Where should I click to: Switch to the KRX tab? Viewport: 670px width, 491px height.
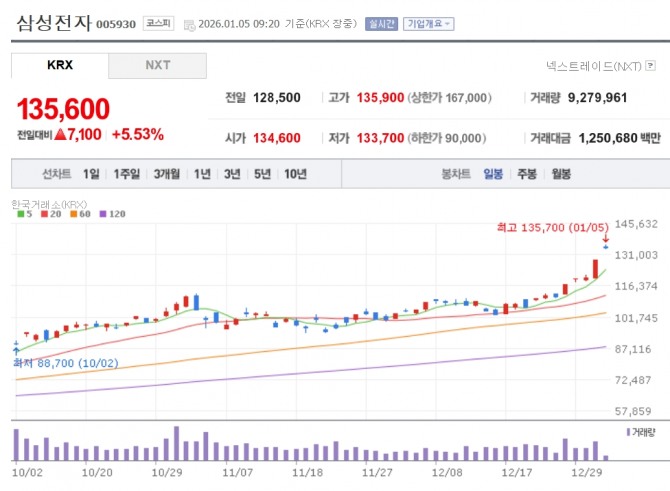click(60, 66)
